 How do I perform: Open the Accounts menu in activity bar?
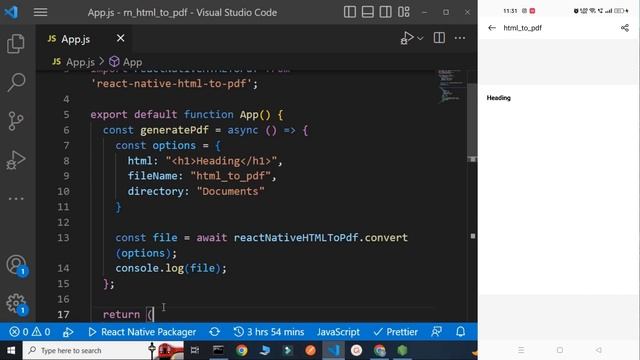[16, 265]
